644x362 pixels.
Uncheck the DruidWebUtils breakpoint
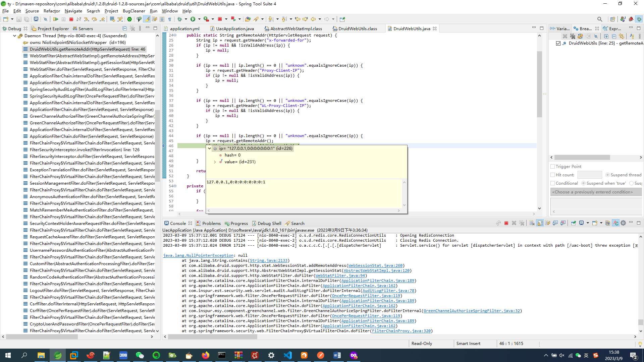[559, 43]
